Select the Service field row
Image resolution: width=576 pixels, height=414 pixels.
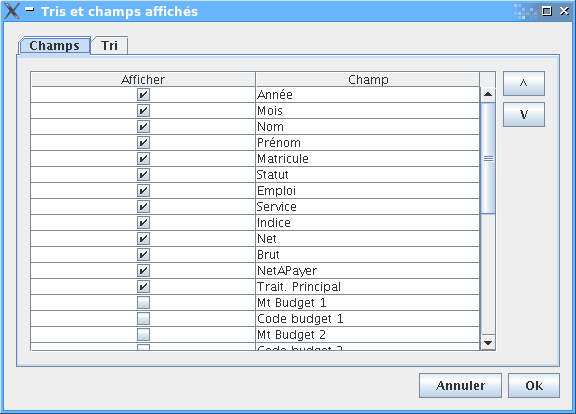(x=255, y=207)
